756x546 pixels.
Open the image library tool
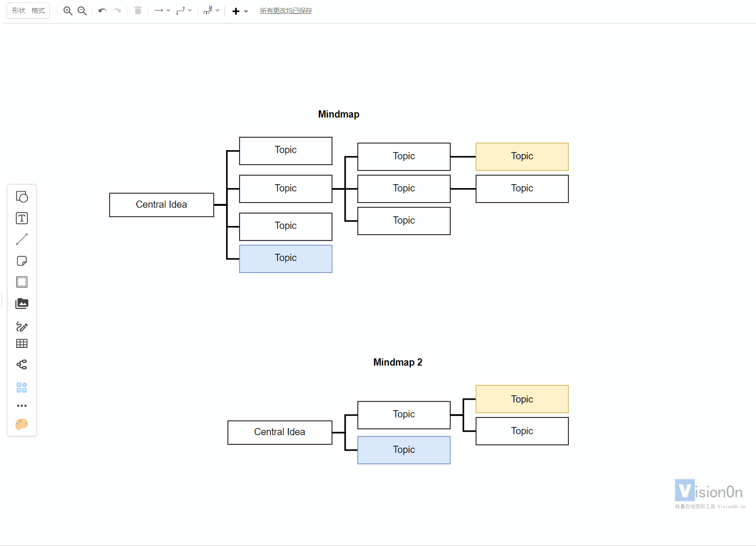(x=22, y=303)
